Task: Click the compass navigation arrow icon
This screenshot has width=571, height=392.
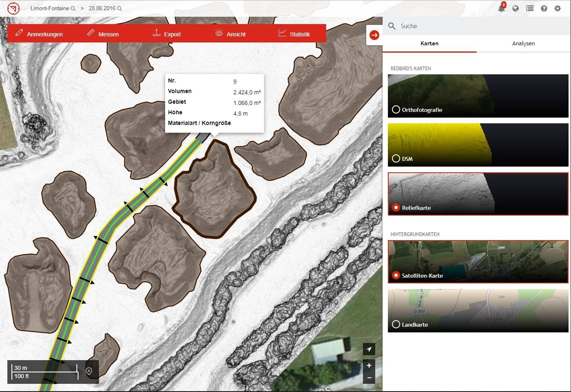Action: 369,349
